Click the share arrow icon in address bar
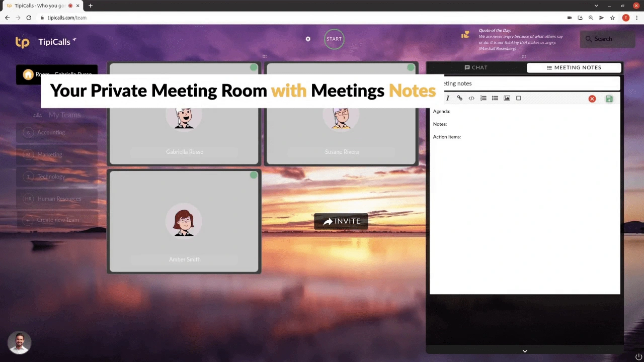 [x=601, y=18]
